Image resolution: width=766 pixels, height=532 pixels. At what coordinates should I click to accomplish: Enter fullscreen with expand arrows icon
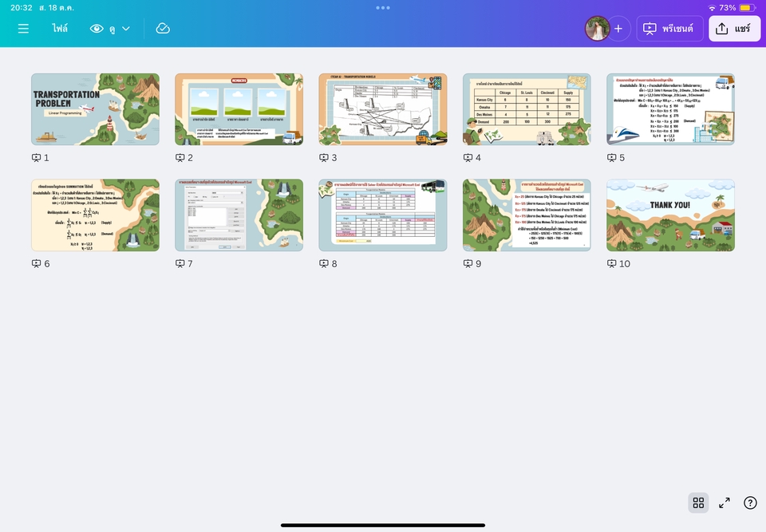(725, 502)
